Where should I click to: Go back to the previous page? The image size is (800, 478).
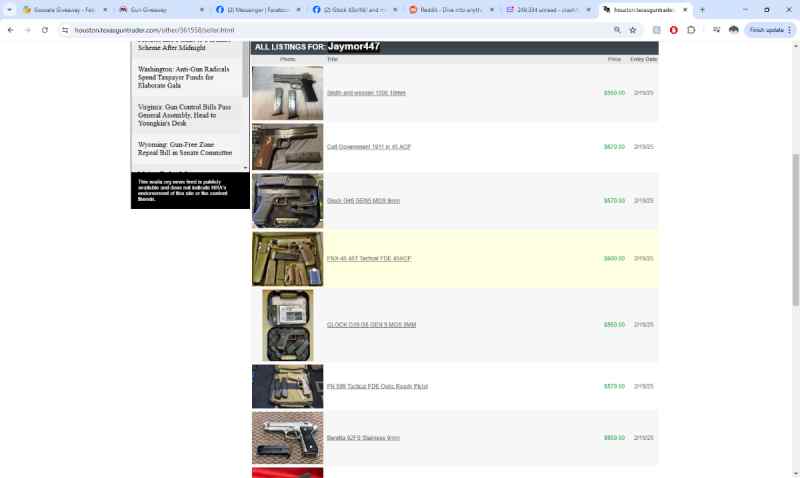coord(11,30)
